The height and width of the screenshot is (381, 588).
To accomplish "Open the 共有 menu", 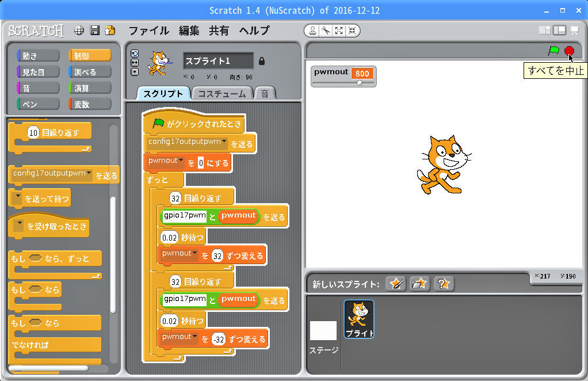I will (x=219, y=31).
